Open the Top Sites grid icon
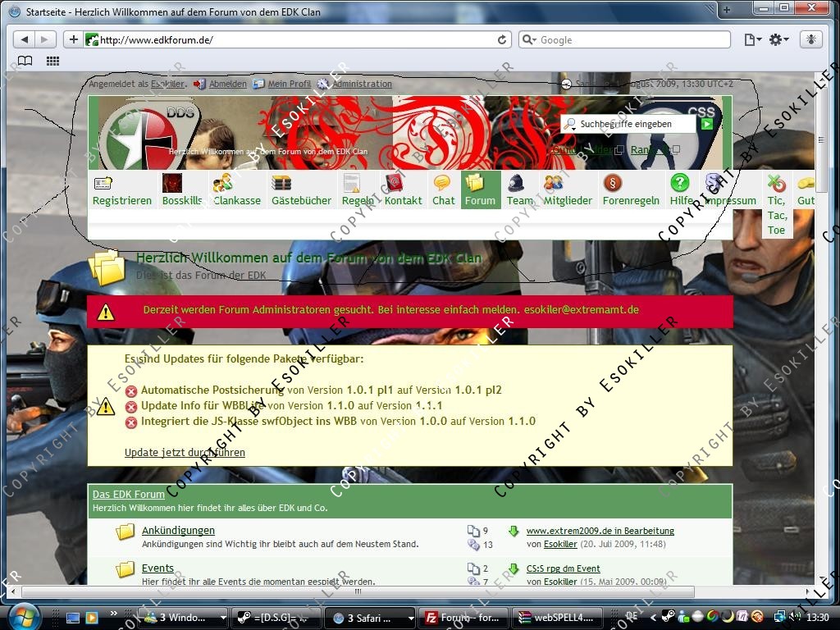840x630 pixels. pyautogui.click(x=52, y=61)
